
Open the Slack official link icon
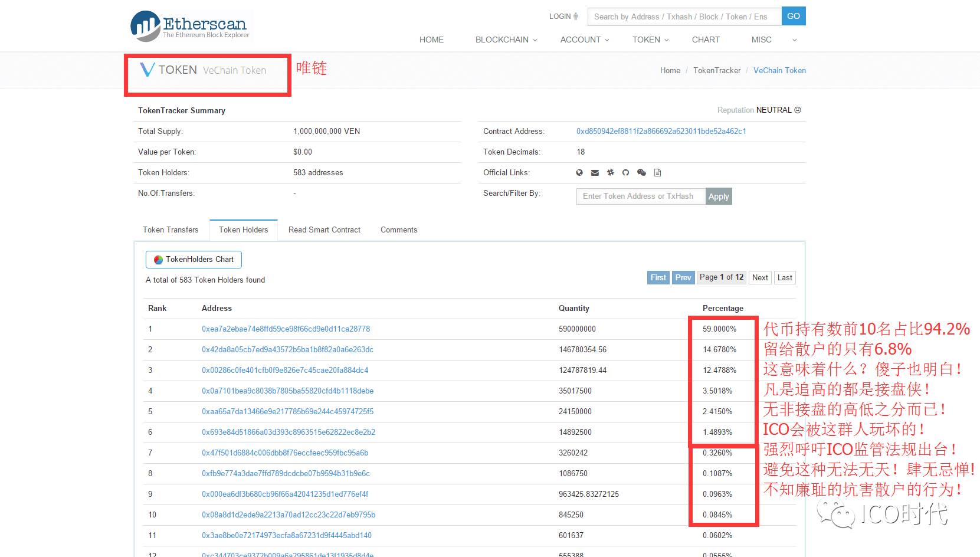611,172
